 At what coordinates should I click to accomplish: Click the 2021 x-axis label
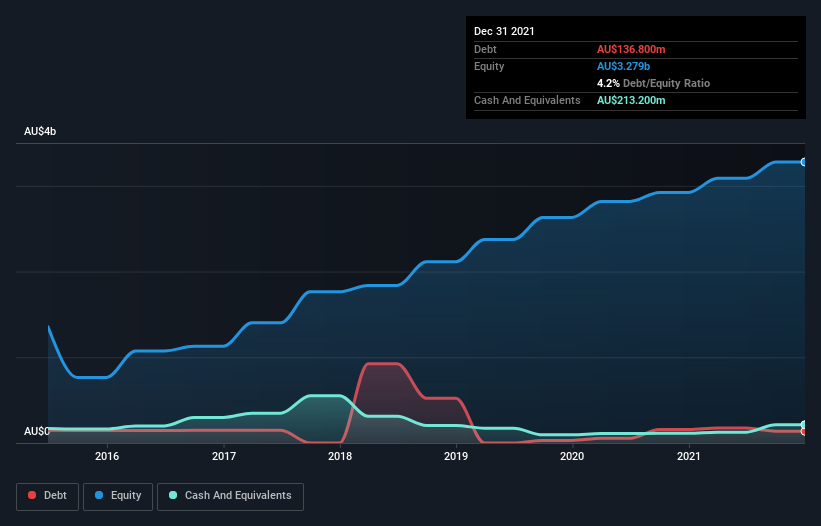pos(689,456)
